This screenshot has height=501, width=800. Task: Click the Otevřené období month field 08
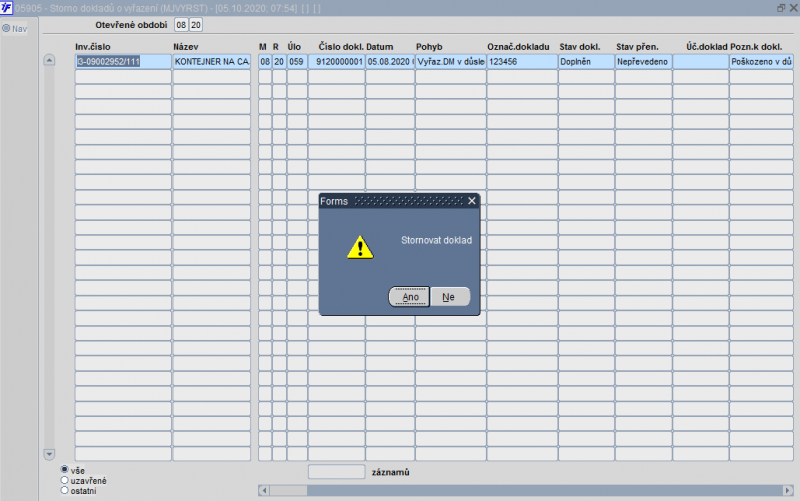coord(181,25)
